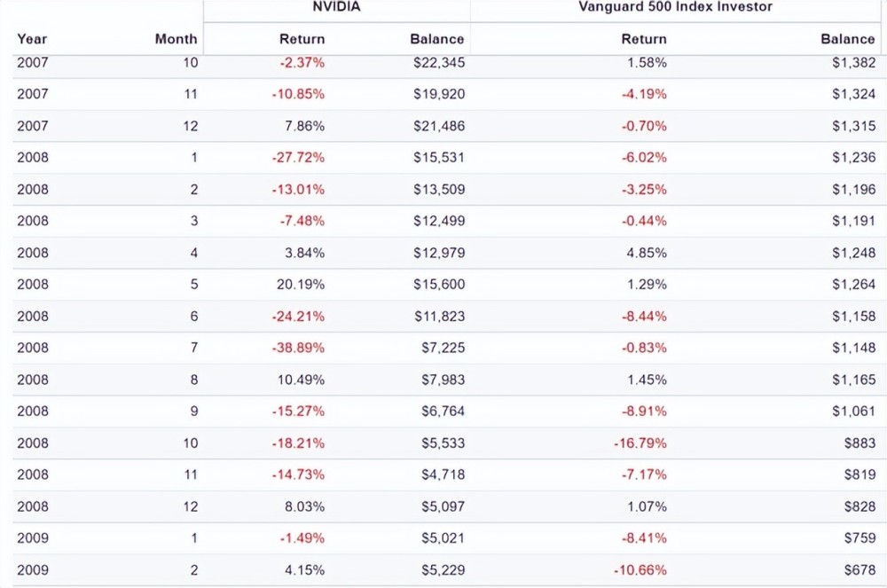Select the $678 Vanguard balance cell
Screen dimensions: 887x588
tap(860, 569)
